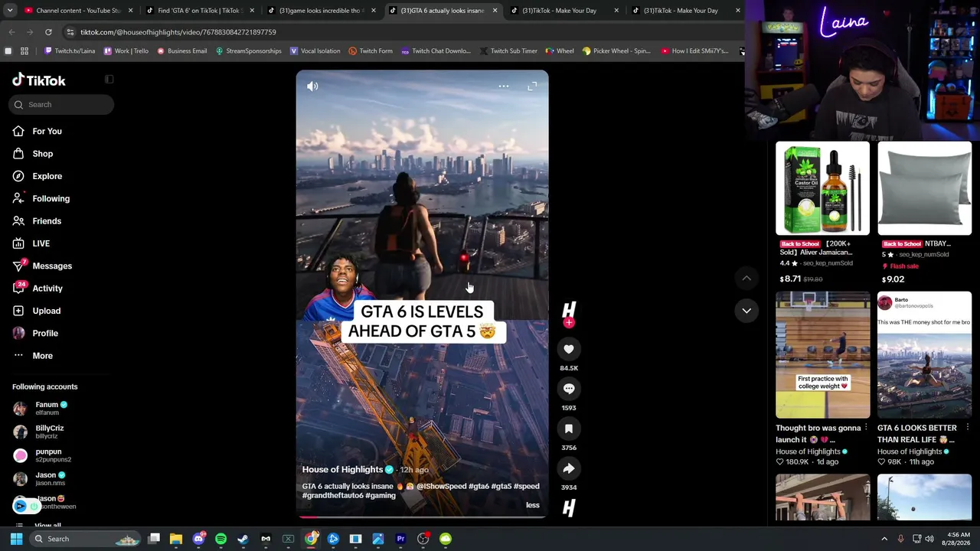This screenshot has width=980, height=551.
Task: Save video with the bookmark icon
Action: pos(569,429)
